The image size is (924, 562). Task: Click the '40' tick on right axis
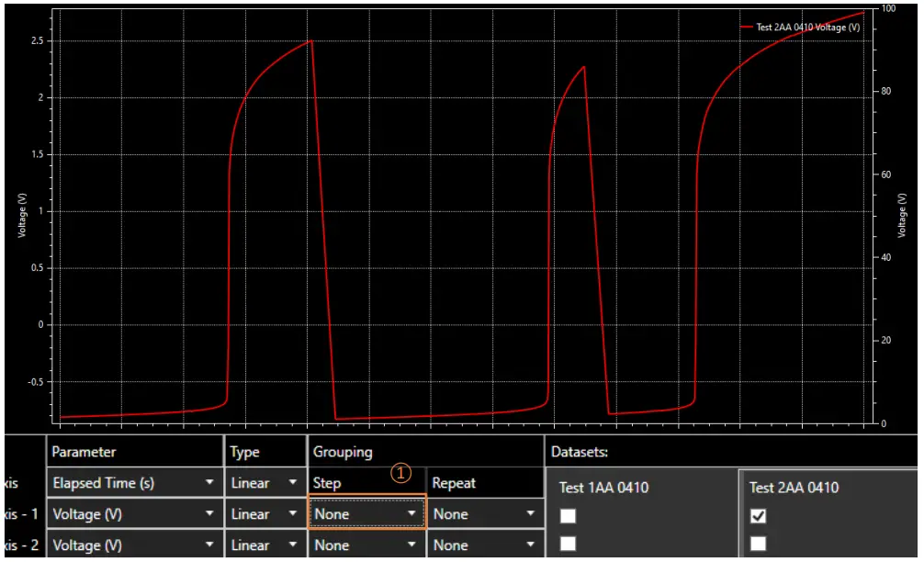(886, 257)
